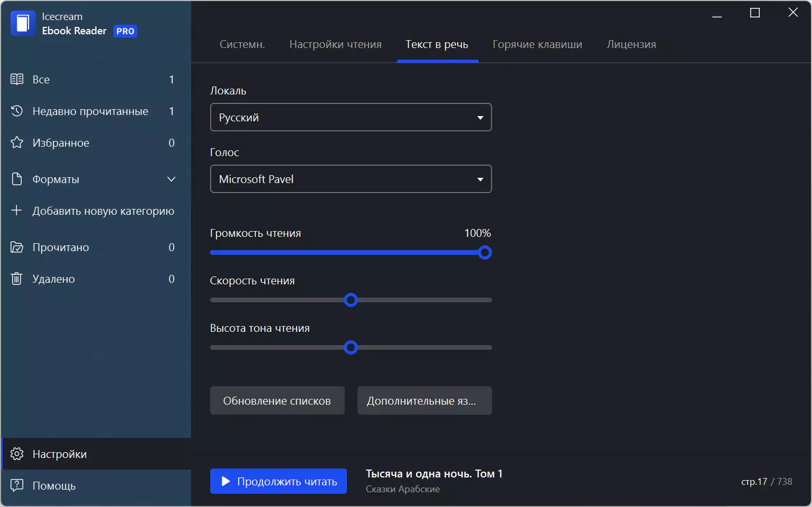Open Недавно прочитанные list
This screenshot has height=507, width=812.
pos(96,111)
